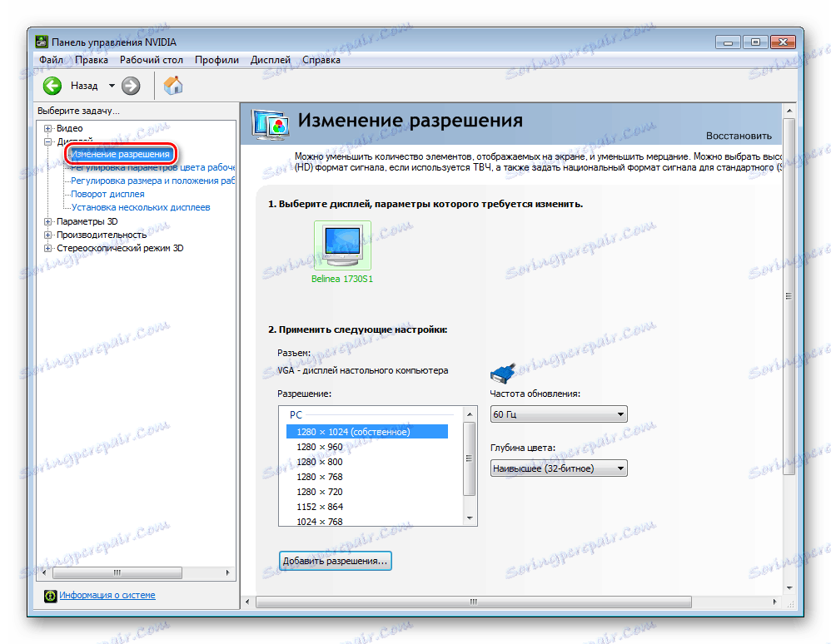Click the Добавить разрешения button

click(335, 561)
